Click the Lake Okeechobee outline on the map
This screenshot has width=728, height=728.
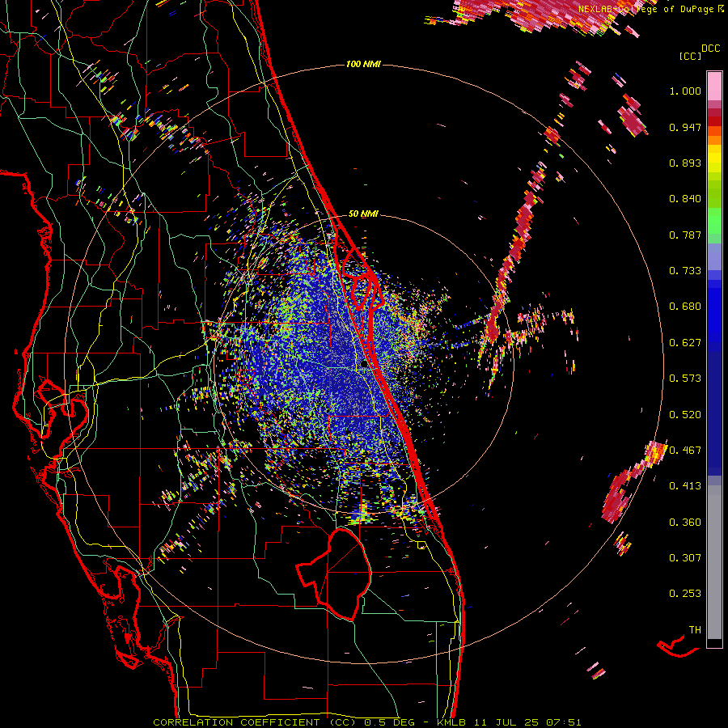(x=334, y=574)
